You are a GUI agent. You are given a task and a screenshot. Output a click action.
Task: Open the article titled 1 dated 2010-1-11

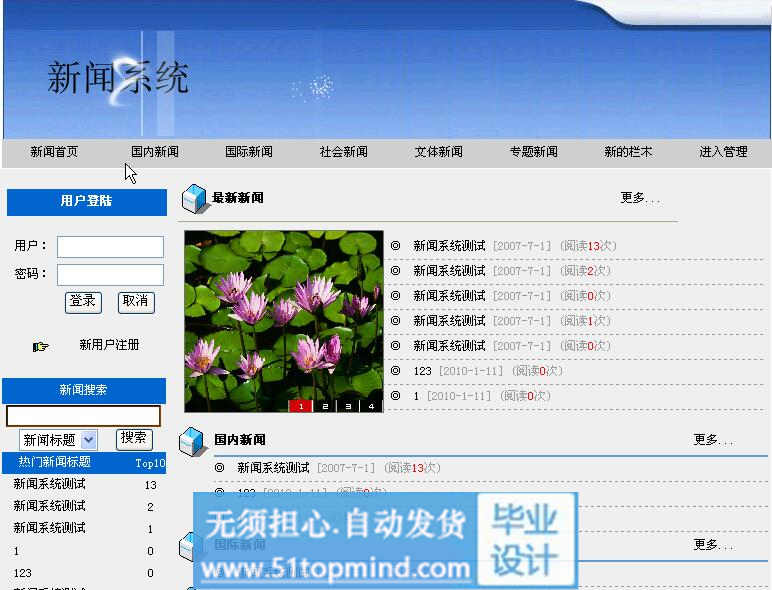point(416,396)
